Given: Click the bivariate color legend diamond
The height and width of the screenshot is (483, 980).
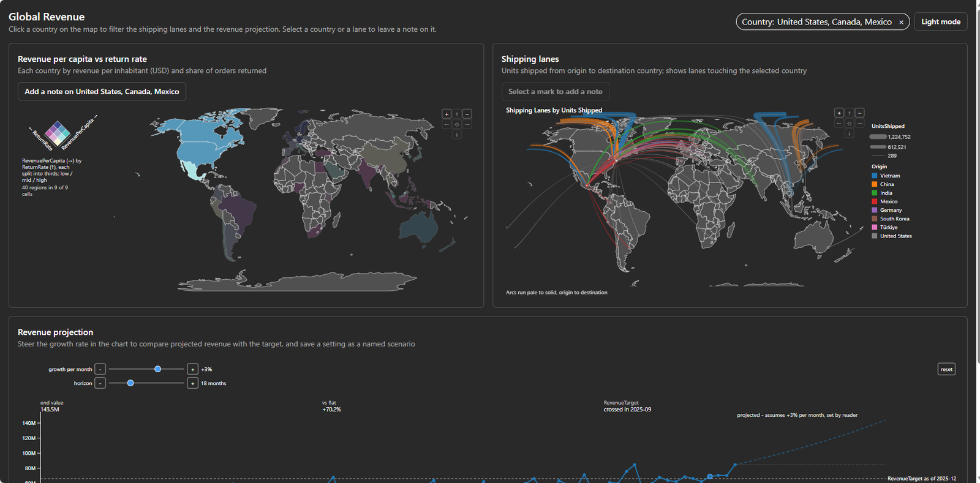Looking at the screenshot, I should [x=58, y=134].
